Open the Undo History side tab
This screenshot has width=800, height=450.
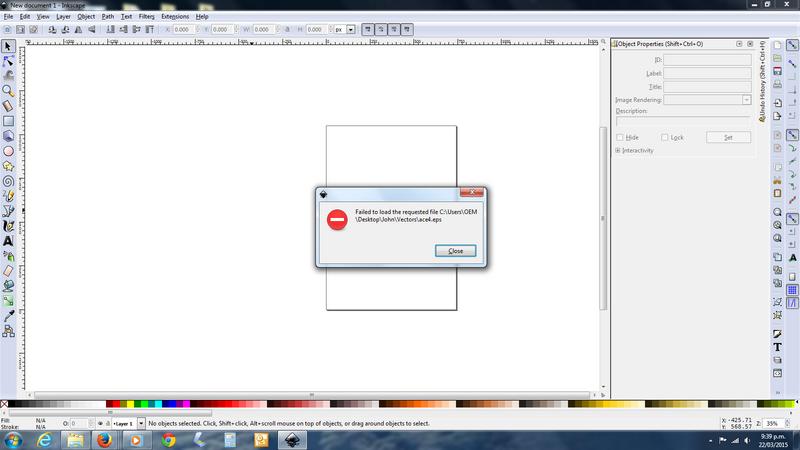point(762,82)
